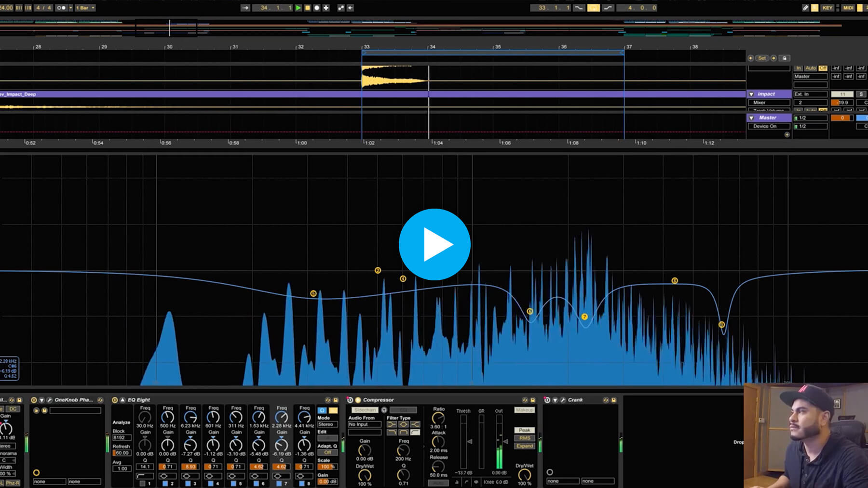Save Compressor preset disk icon
This screenshot has width=868, height=488.
(x=533, y=400)
